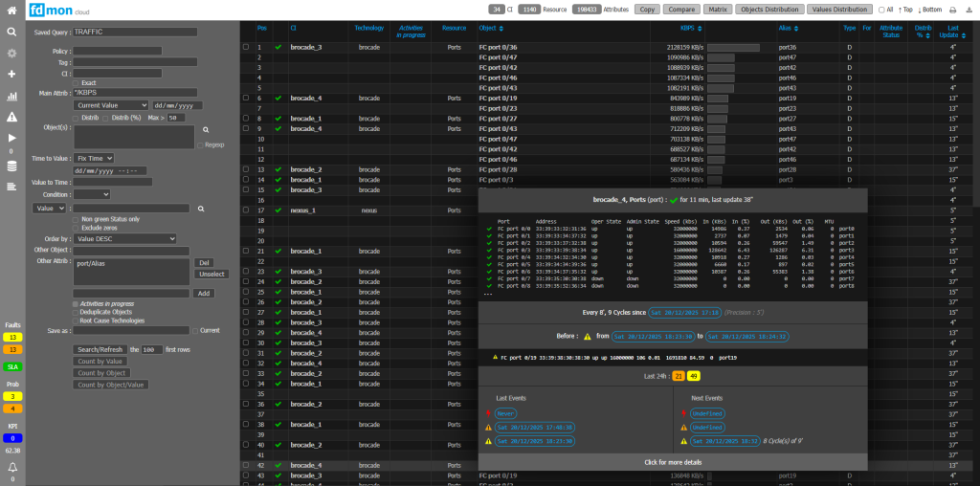Click the download icon in top bar
980x486 pixels.
click(x=969, y=10)
